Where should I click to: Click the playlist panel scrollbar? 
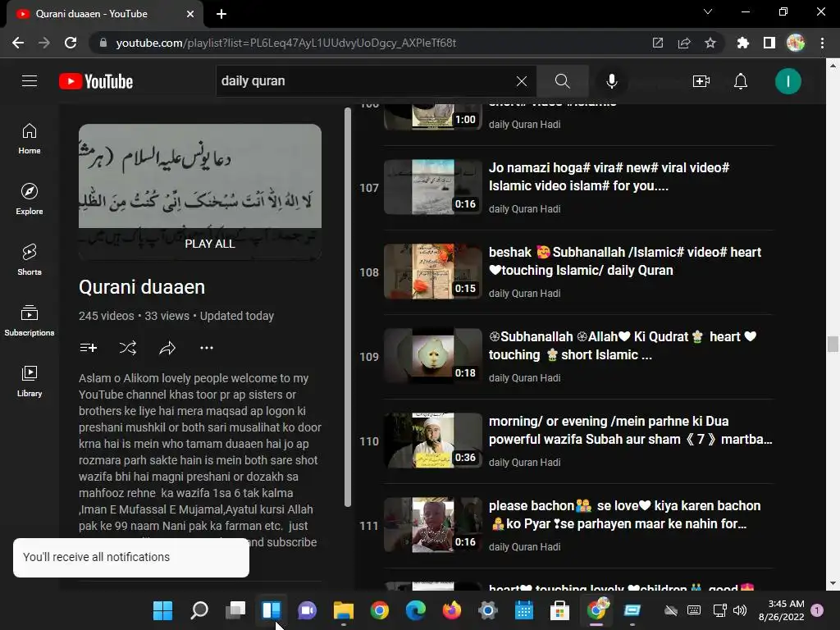pyautogui.click(x=348, y=307)
